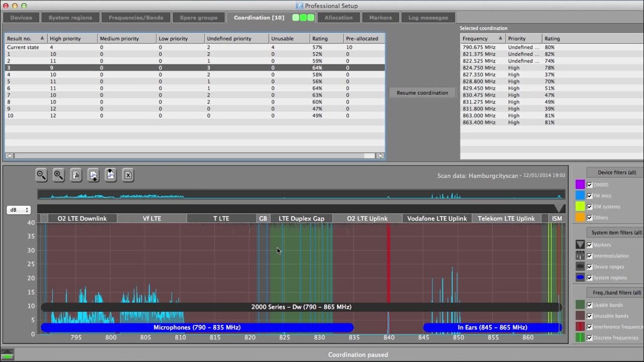Sort selected coordination by Frequency header
644x362 pixels.
click(483, 38)
